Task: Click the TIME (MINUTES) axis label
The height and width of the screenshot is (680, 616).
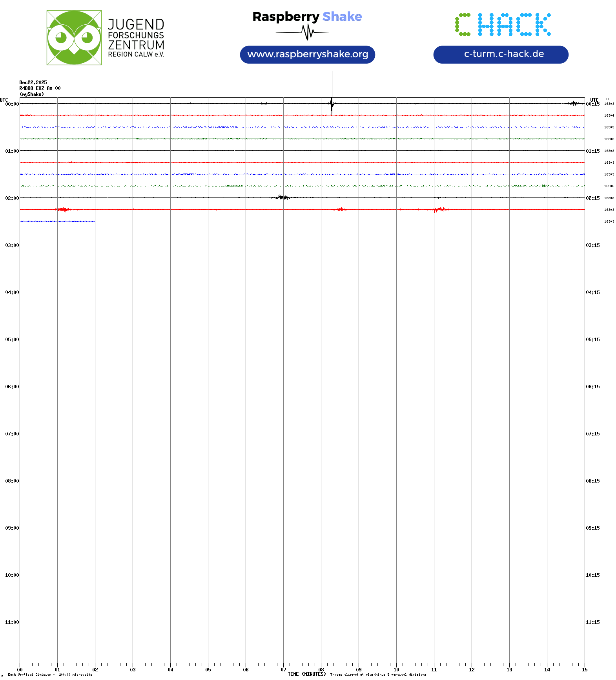Action: pos(306,674)
